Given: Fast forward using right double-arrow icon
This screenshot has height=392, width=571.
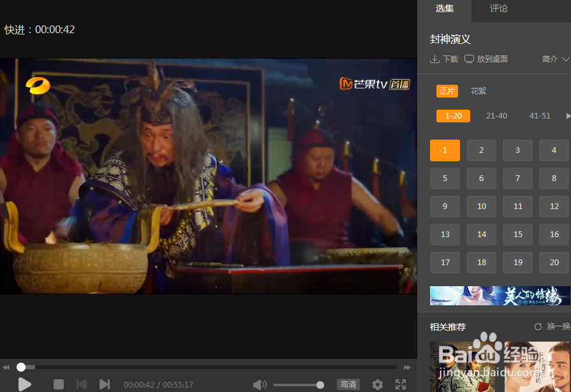Looking at the screenshot, I should 407,367.
